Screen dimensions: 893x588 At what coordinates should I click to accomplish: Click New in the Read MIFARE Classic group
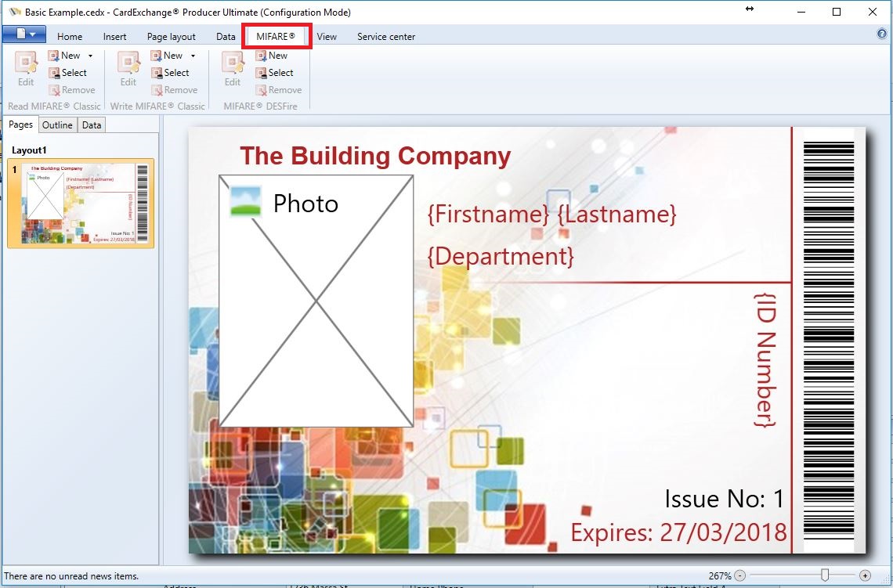(x=64, y=56)
